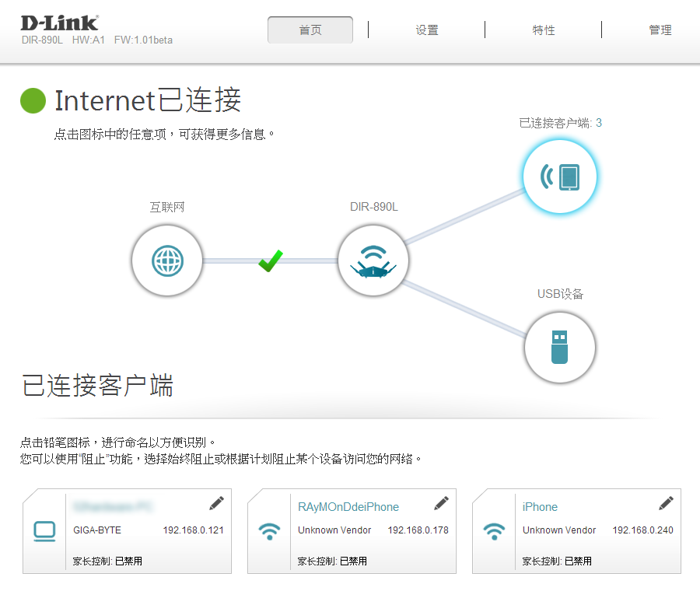The image size is (700, 605).
Task: Click the D-Link logo
Action: click(60, 23)
